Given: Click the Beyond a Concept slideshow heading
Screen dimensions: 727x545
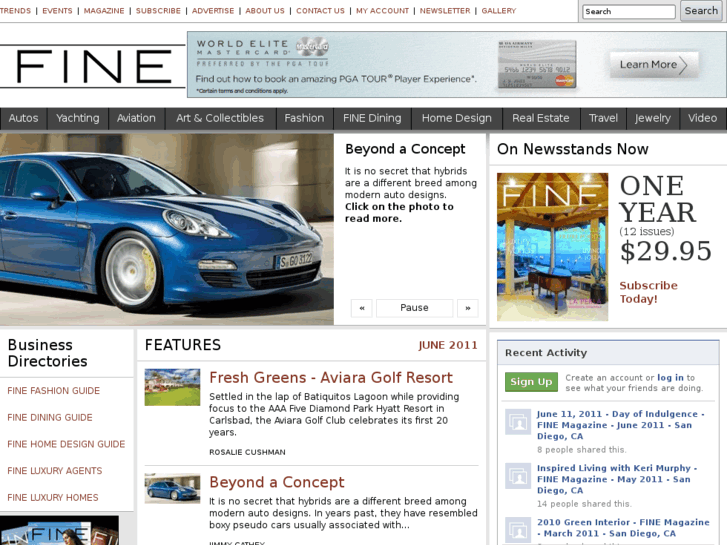Looking at the screenshot, I should click(x=405, y=149).
